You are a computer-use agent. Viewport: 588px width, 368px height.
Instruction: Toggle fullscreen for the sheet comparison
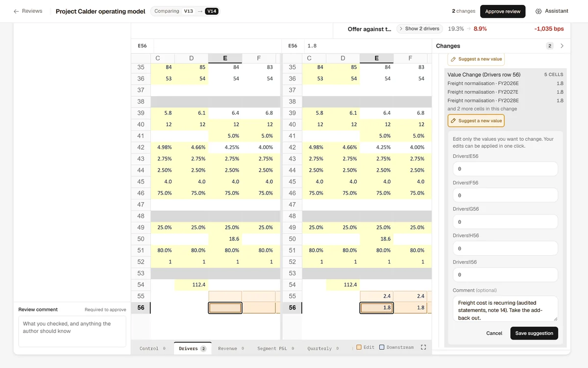423,347
